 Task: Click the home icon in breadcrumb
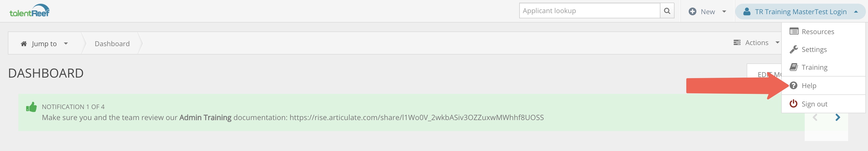24,44
